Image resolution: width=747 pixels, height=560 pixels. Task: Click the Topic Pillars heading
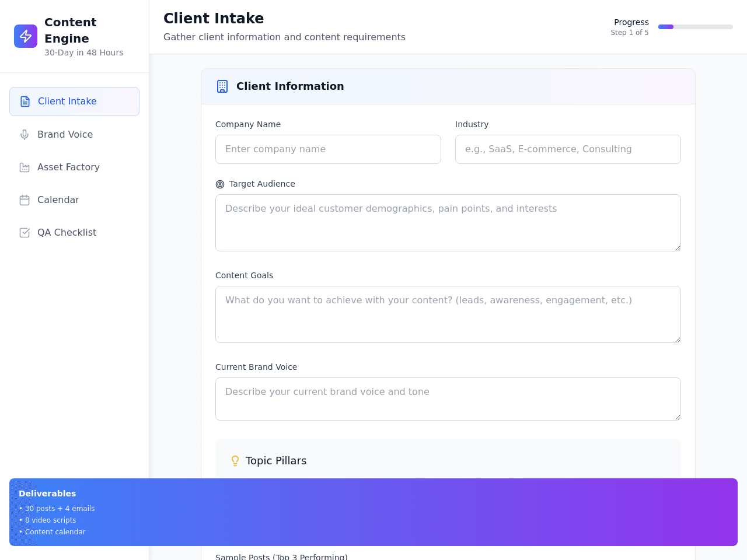pos(276,461)
